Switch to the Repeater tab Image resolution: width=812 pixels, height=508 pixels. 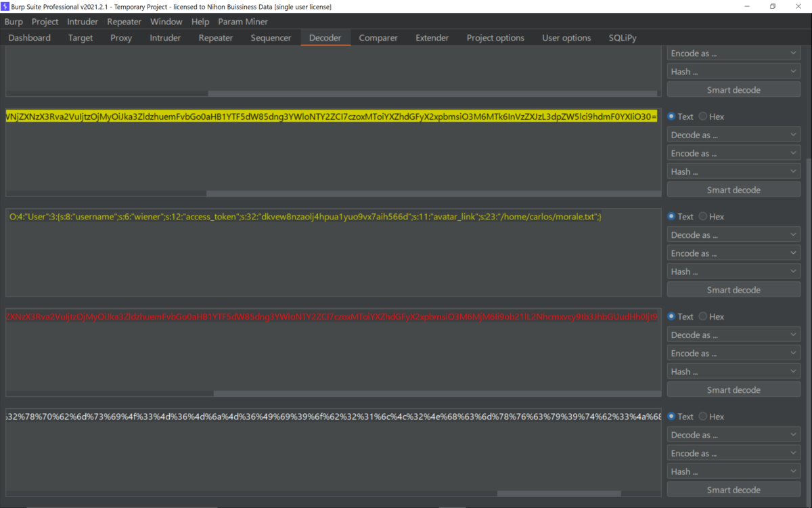[216, 38]
